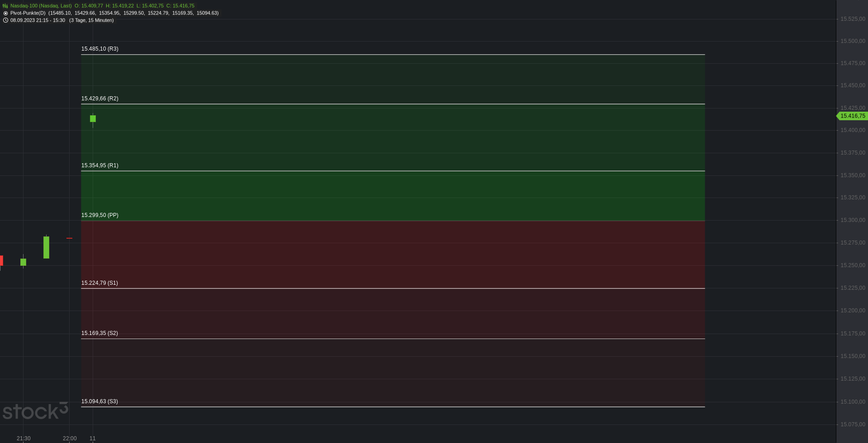Open the Pivot-Punkte(D) indicator label
Image resolution: width=868 pixels, height=443 pixels.
pos(28,13)
